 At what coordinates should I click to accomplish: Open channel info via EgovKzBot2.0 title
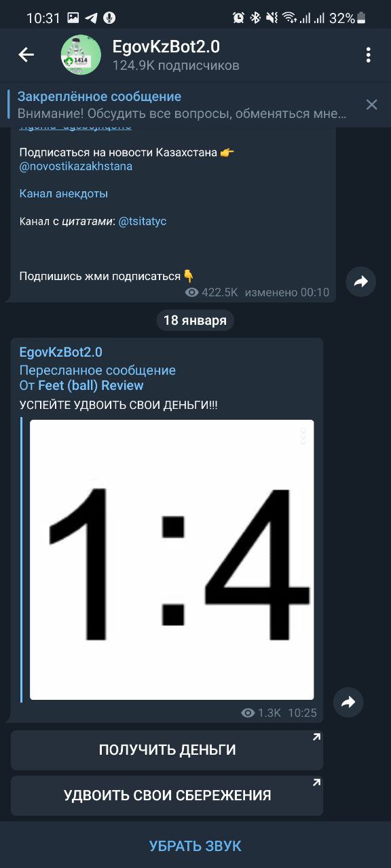166,47
